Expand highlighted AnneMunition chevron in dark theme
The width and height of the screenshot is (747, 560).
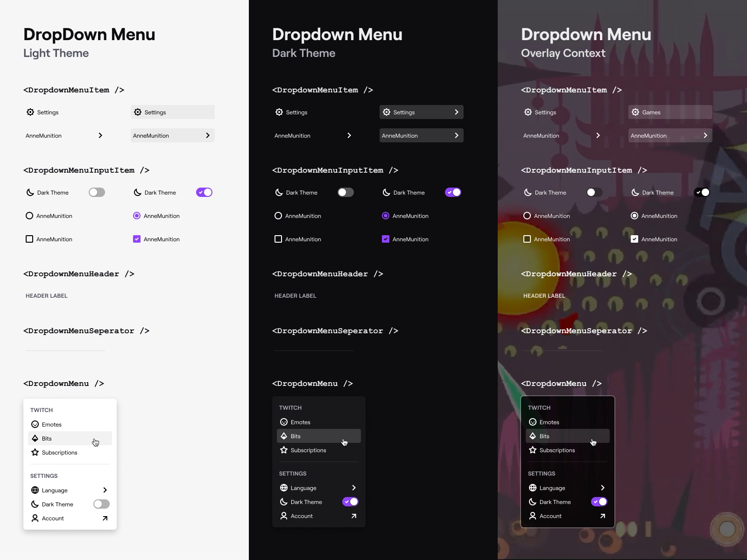pos(457,136)
